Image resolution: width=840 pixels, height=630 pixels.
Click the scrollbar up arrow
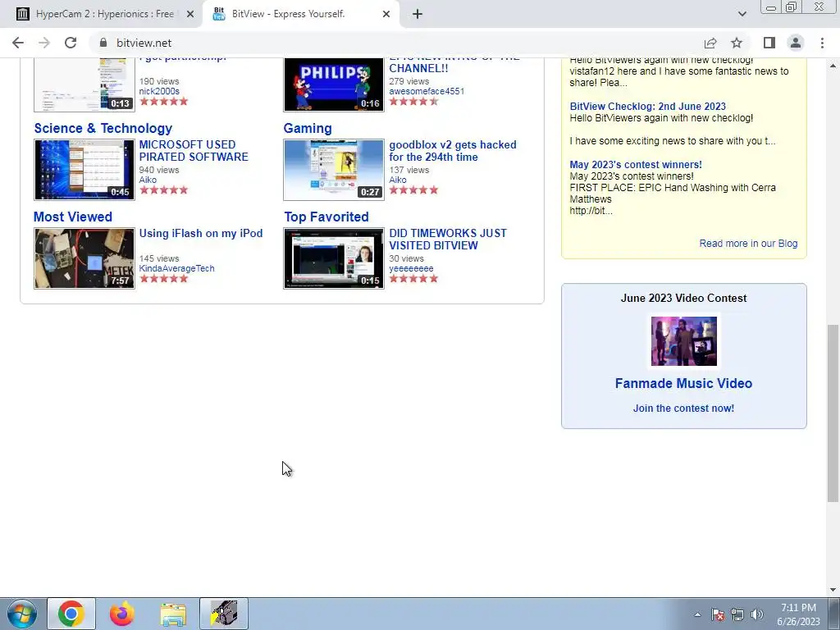pyautogui.click(x=833, y=66)
